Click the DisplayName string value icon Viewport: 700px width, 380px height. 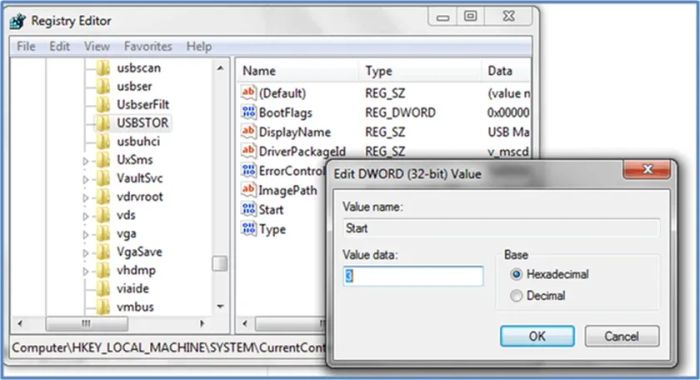click(248, 131)
